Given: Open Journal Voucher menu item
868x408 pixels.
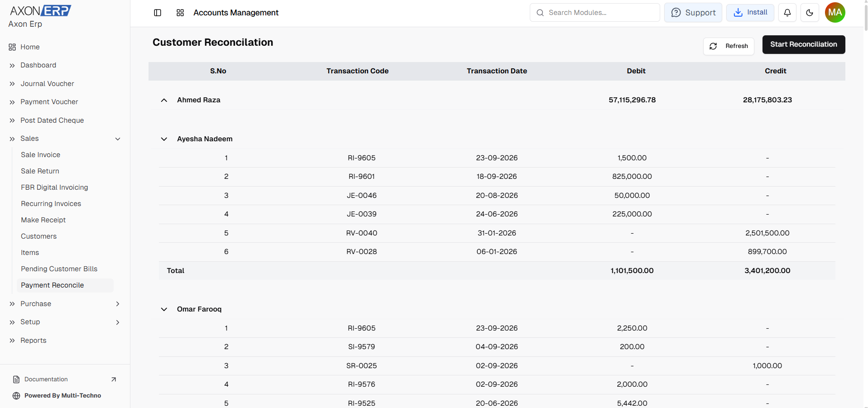Looking at the screenshot, I should pos(47,84).
